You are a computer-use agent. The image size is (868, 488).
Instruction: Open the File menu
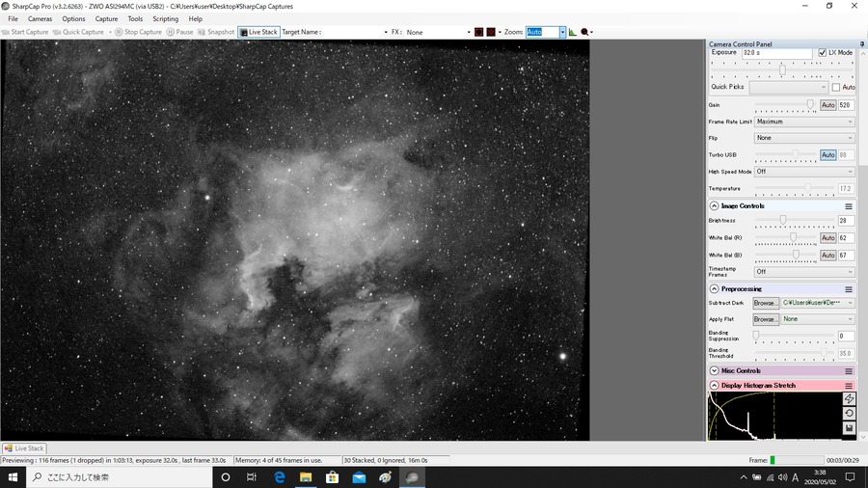pos(13,19)
